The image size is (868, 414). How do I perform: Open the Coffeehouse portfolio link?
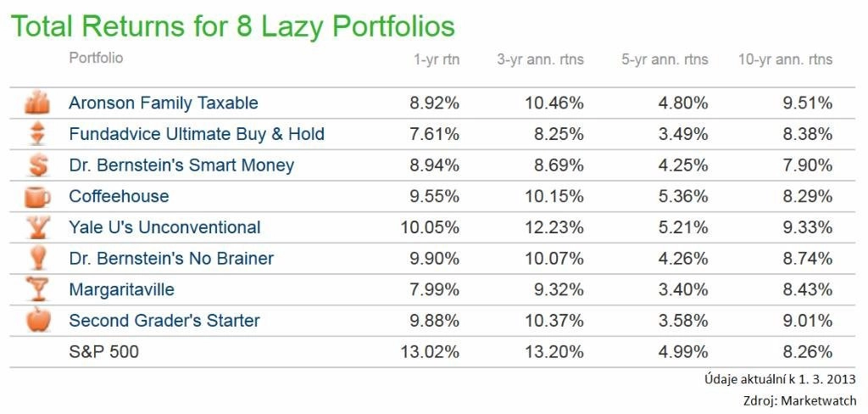[119, 196]
